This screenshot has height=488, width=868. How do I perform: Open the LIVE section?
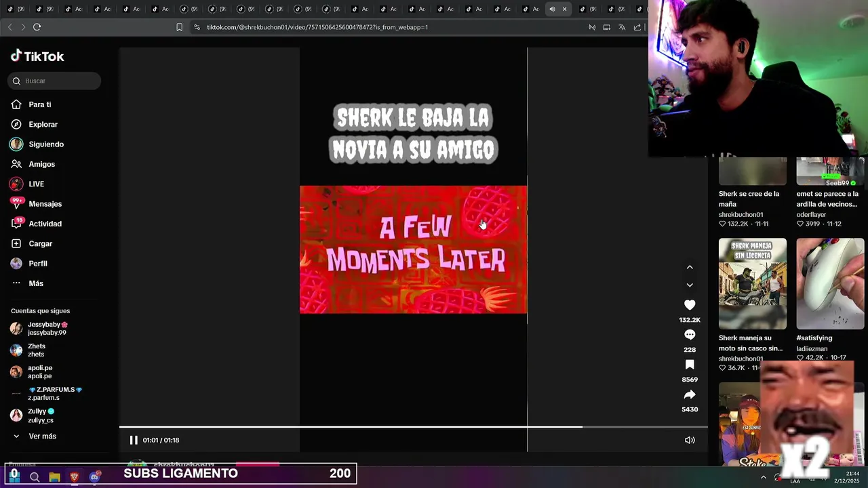(36, 184)
